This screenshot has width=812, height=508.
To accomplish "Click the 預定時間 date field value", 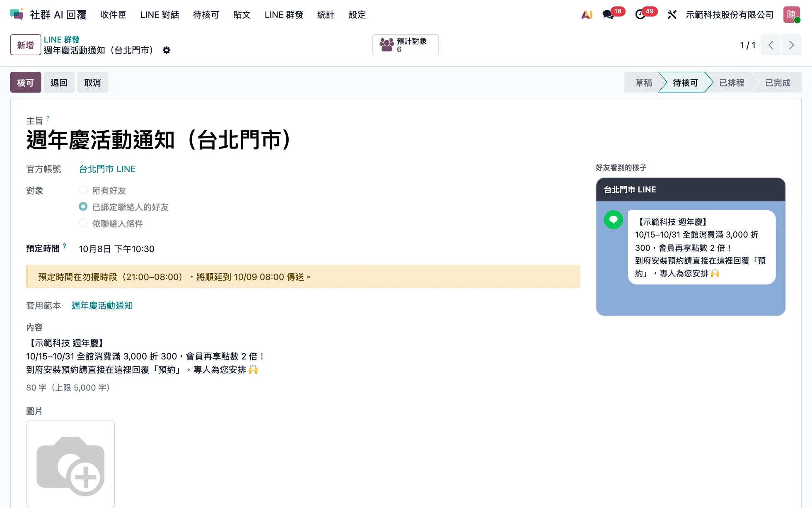I will click(116, 249).
